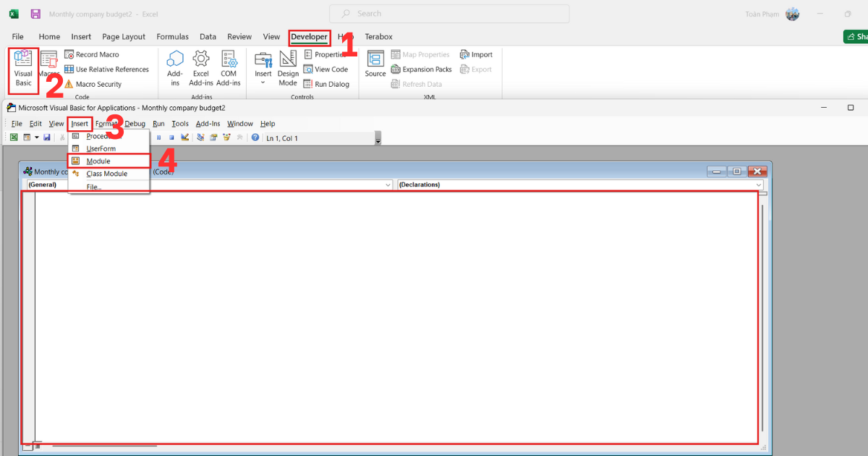Open the COM Add-ins icon
The width and height of the screenshot is (868, 456).
pos(229,69)
